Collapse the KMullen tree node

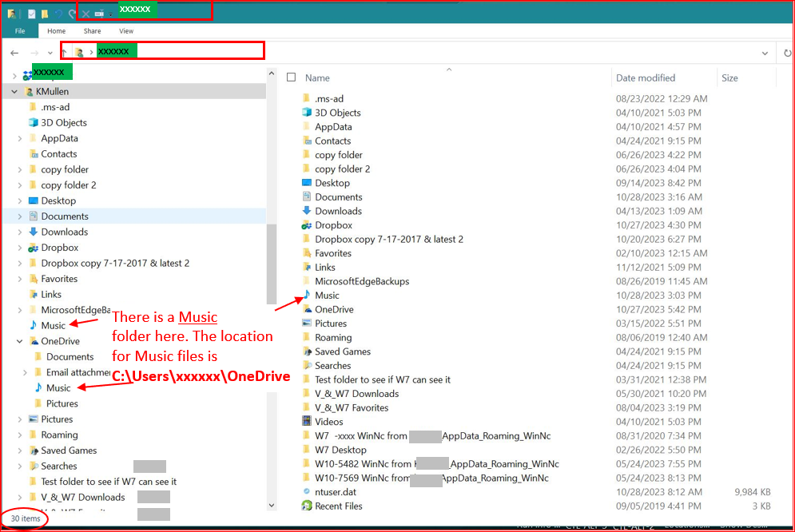point(14,92)
